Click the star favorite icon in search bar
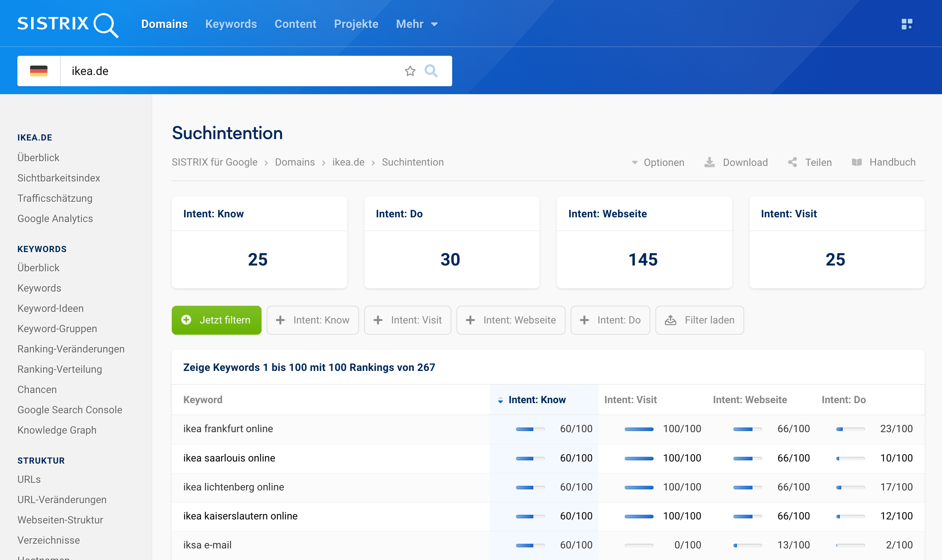 click(410, 71)
